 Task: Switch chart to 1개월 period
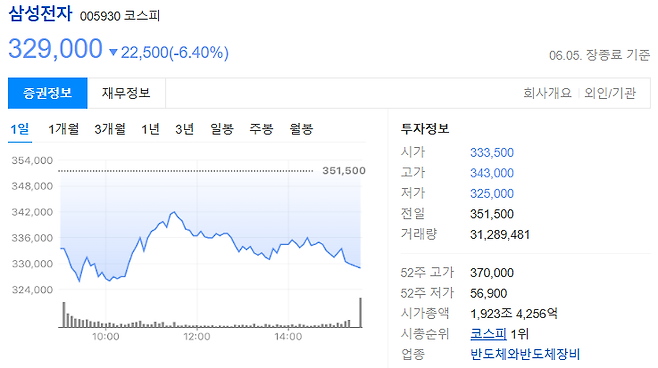click(x=63, y=129)
